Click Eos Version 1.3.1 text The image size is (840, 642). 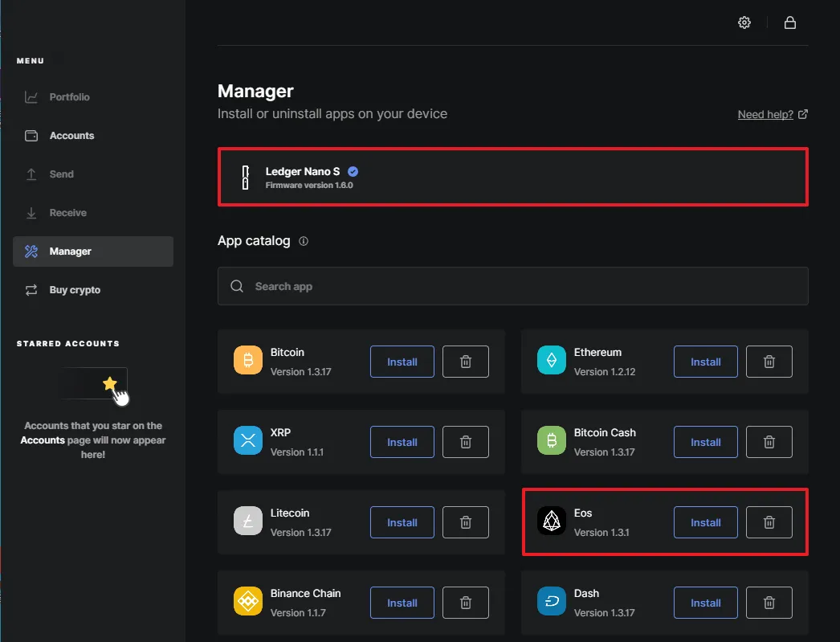pos(601,532)
